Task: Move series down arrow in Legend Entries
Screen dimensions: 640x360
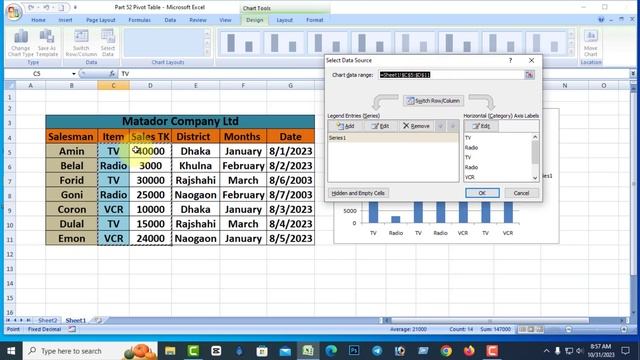Action: coord(453,126)
